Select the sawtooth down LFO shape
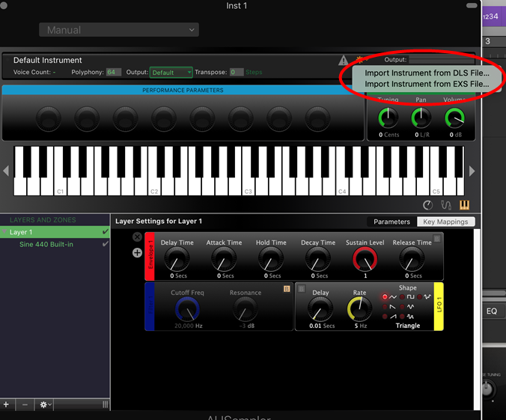This screenshot has width=506, height=420. (385, 307)
